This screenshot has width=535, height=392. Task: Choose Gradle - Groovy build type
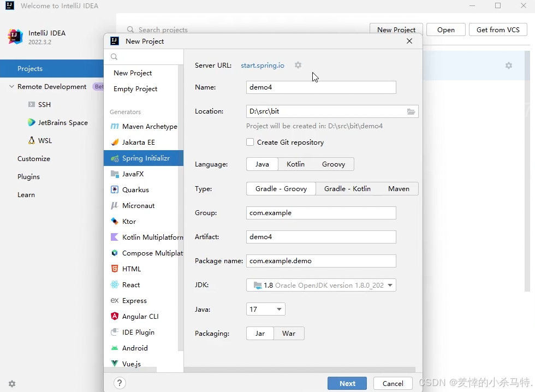tap(281, 189)
